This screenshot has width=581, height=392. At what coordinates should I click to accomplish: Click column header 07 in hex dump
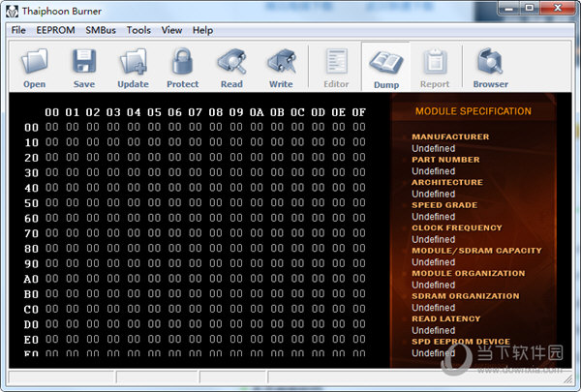pyautogui.click(x=196, y=112)
